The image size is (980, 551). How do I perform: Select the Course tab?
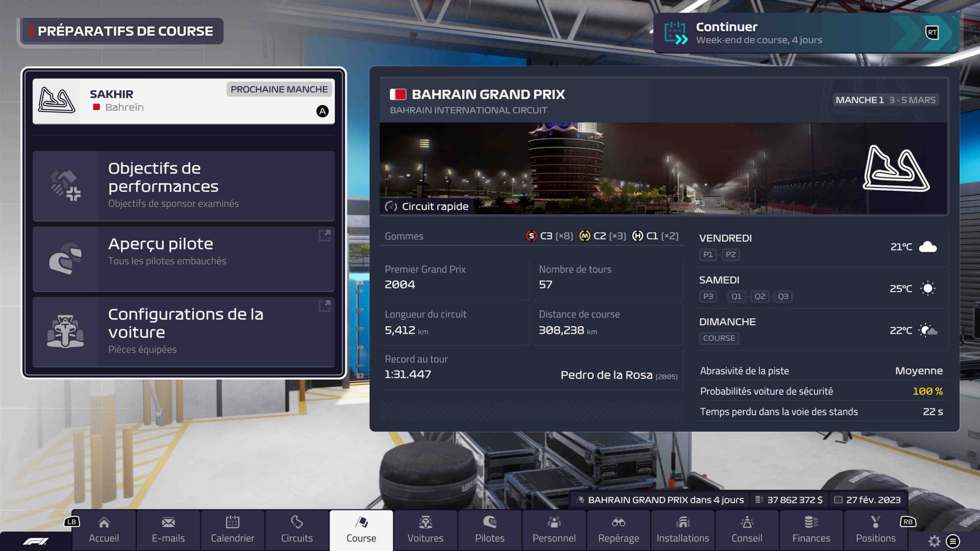click(361, 530)
